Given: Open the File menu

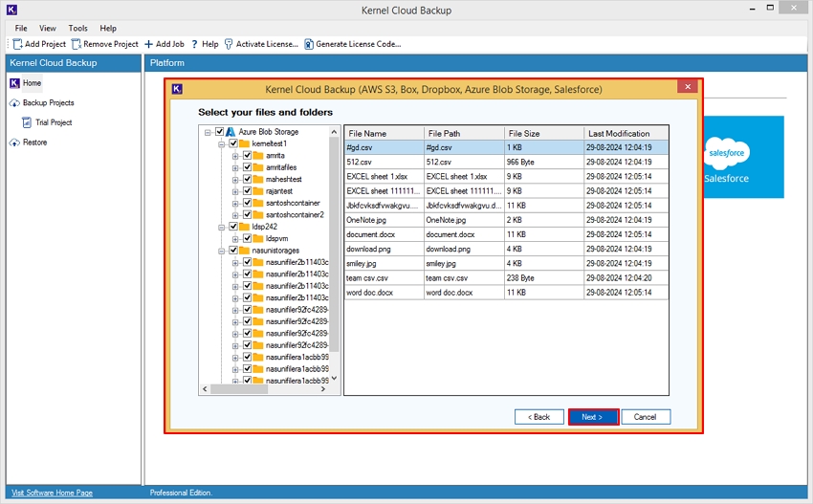Looking at the screenshot, I should point(21,28).
